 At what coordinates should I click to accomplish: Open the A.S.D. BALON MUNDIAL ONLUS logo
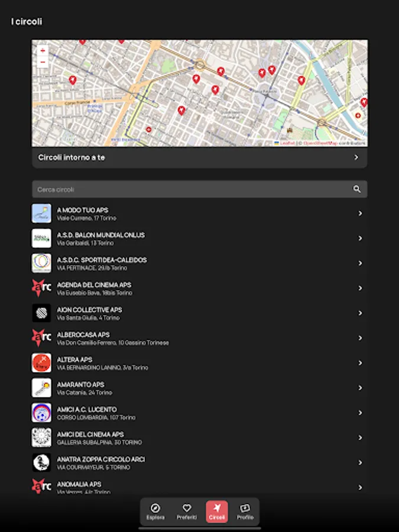41,238
